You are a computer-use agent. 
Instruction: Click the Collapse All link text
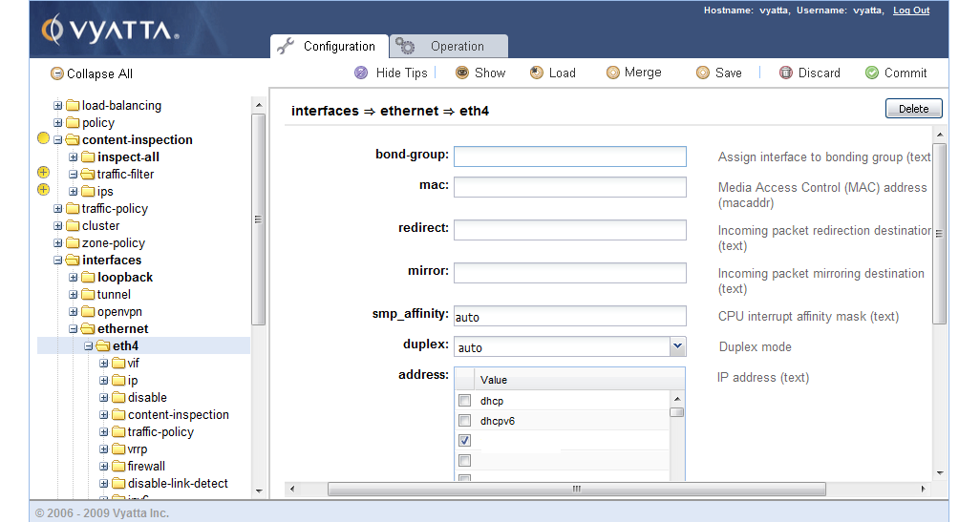click(100, 73)
